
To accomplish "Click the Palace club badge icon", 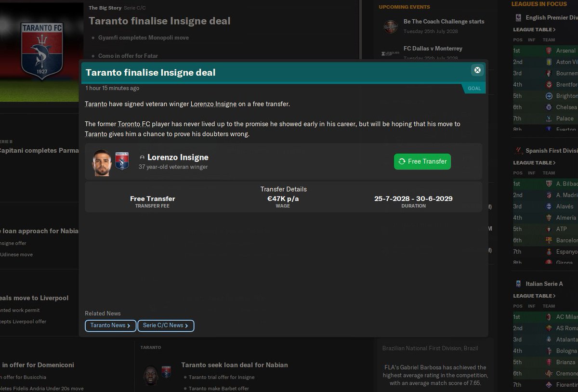I will coord(549,118).
